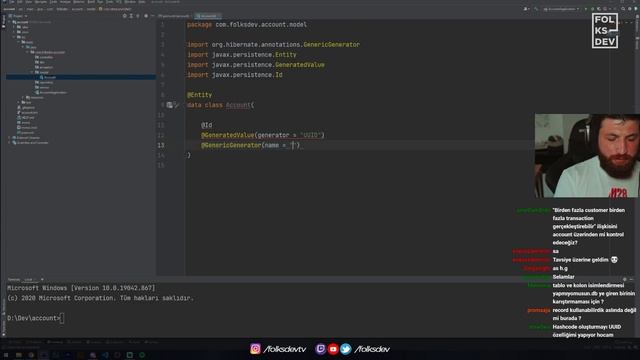Open File Explorer from the taskbar
The width and height of the screenshot is (640, 360).
19,355
